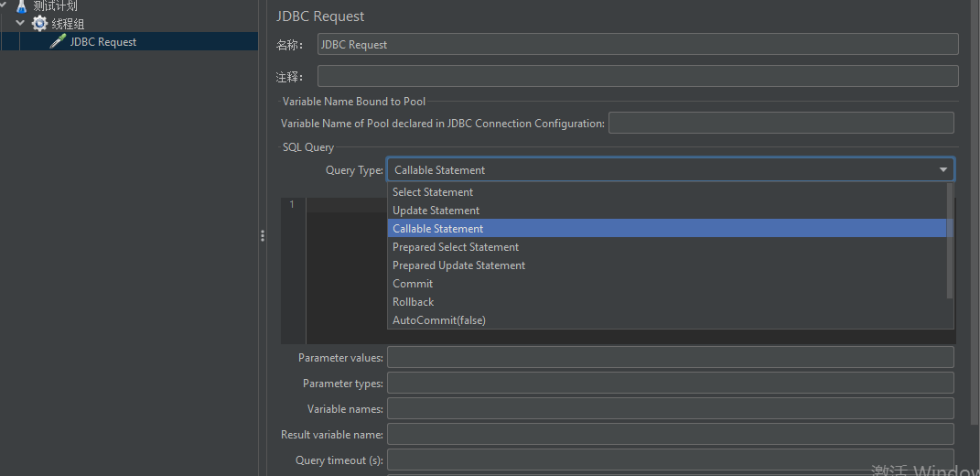The image size is (980, 476).
Task: Focus the pool variable name field
Action: (x=781, y=123)
